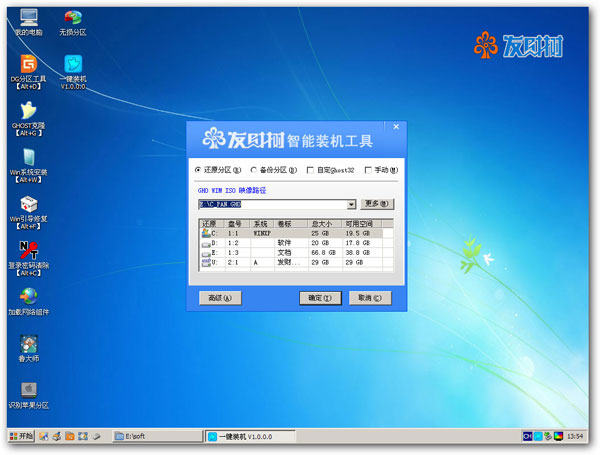This screenshot has width=600, height=455.
Task: Click the colorful display tray icon
Action: coord(558,436)
